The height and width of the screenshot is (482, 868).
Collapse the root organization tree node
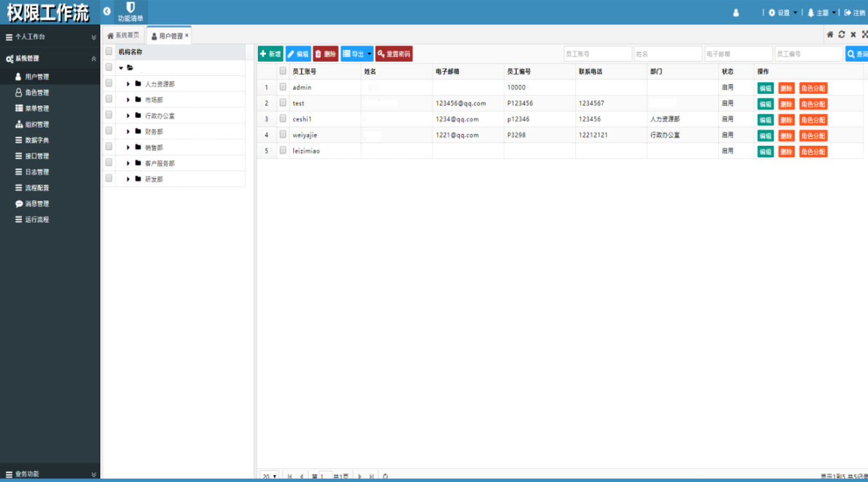(x=121, y=67)
